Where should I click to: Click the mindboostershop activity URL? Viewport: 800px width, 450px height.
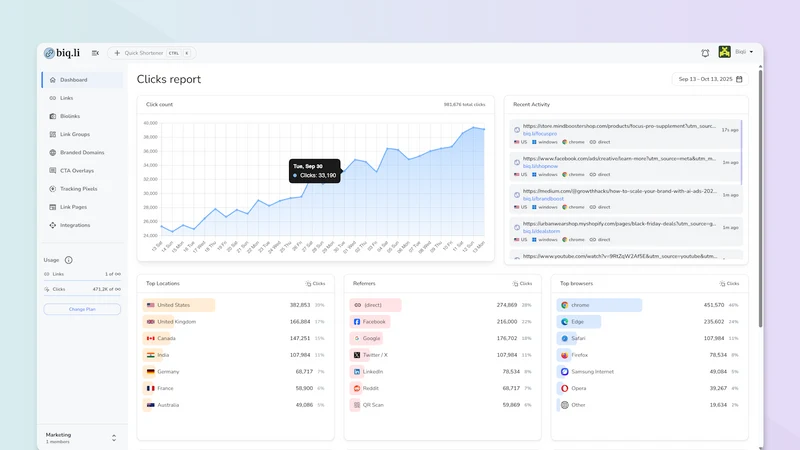click(619, 126)
